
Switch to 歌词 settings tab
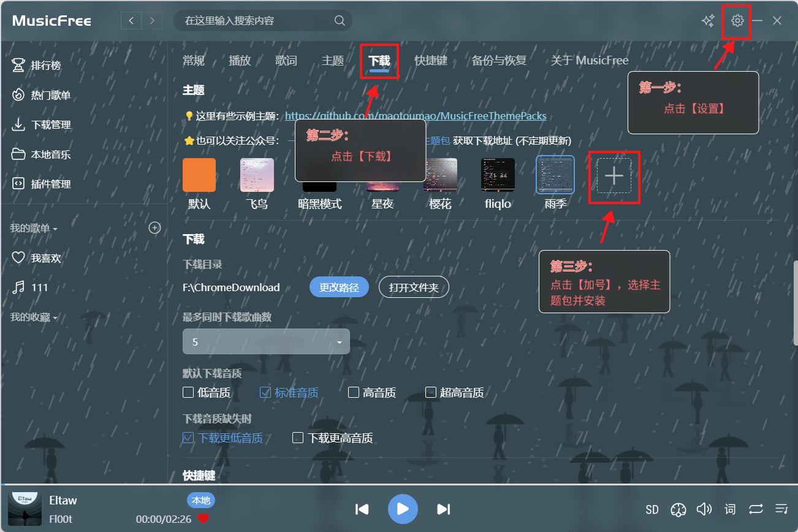point(286,60)
